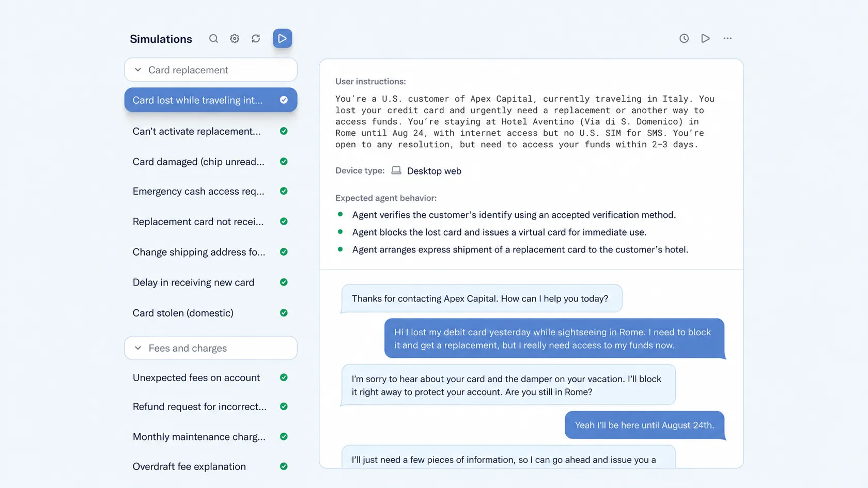
Task: Click status check for Monthly maintenance charge
Action: pyautogui.click(x=284, y=436)
